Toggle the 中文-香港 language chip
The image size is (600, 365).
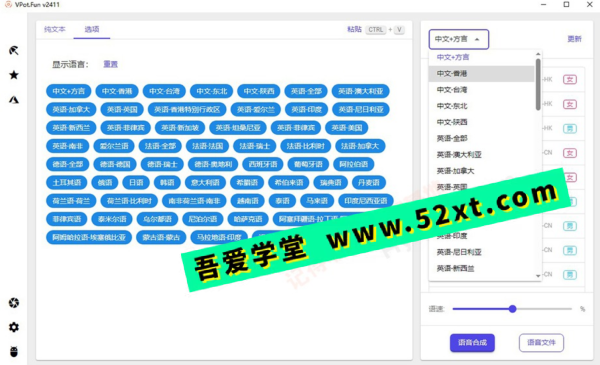click(x=117, y=91)
